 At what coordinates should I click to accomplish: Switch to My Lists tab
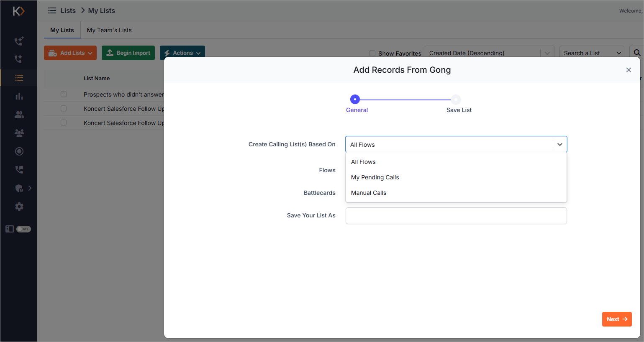pyautogui.click(x=62, y=30)
